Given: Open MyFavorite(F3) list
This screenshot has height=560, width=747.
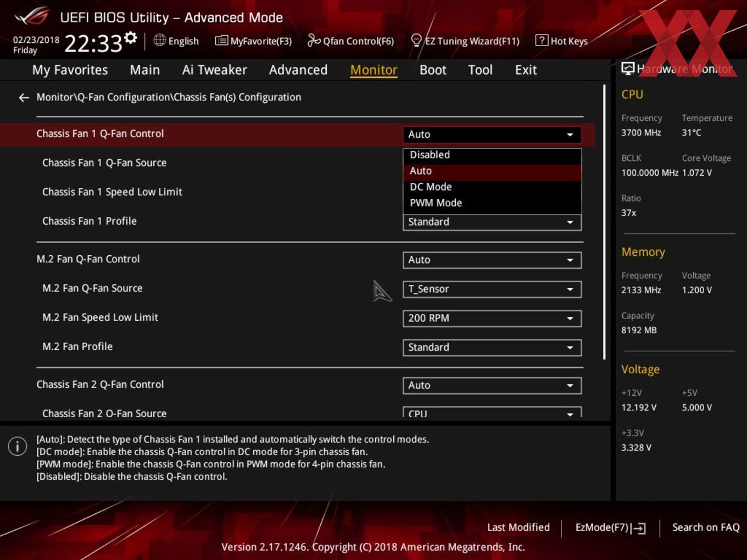Looking at the screenshot, I should pos(253,41).
